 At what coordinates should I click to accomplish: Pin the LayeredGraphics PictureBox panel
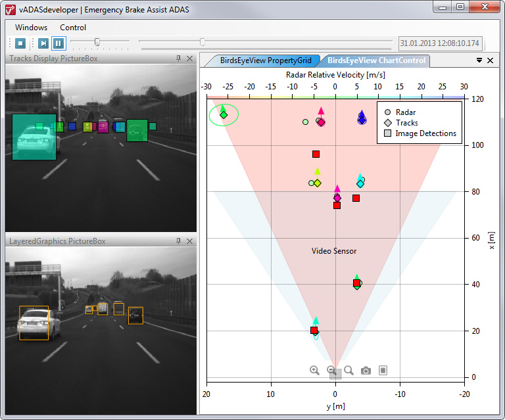[178, 241]
